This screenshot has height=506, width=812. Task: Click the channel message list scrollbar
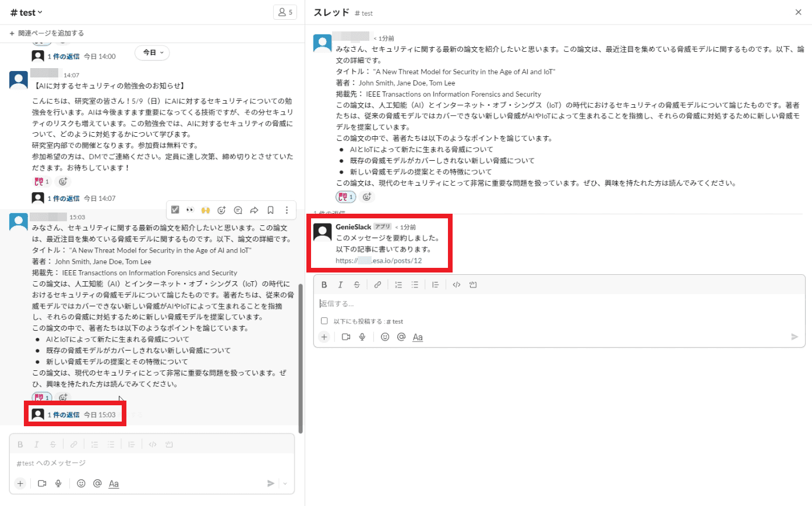point(301,358)
